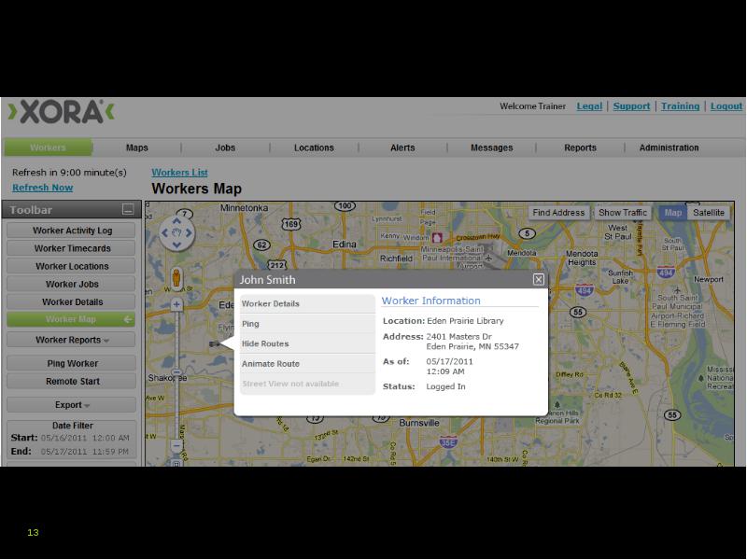Collapse the Toolbar panel with minimize icon
The image size is (747, 560).
(128, 209)
